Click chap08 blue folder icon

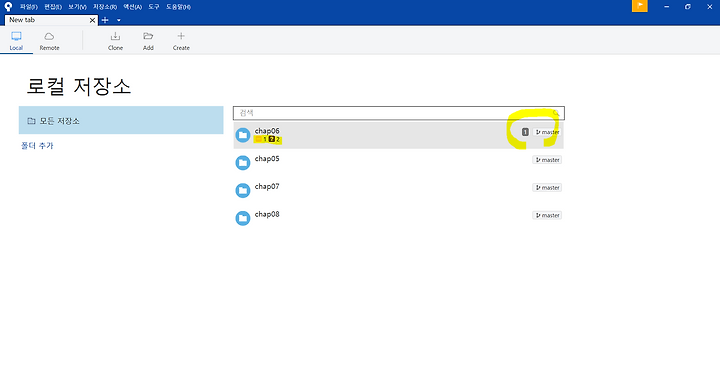pos(243,218)
